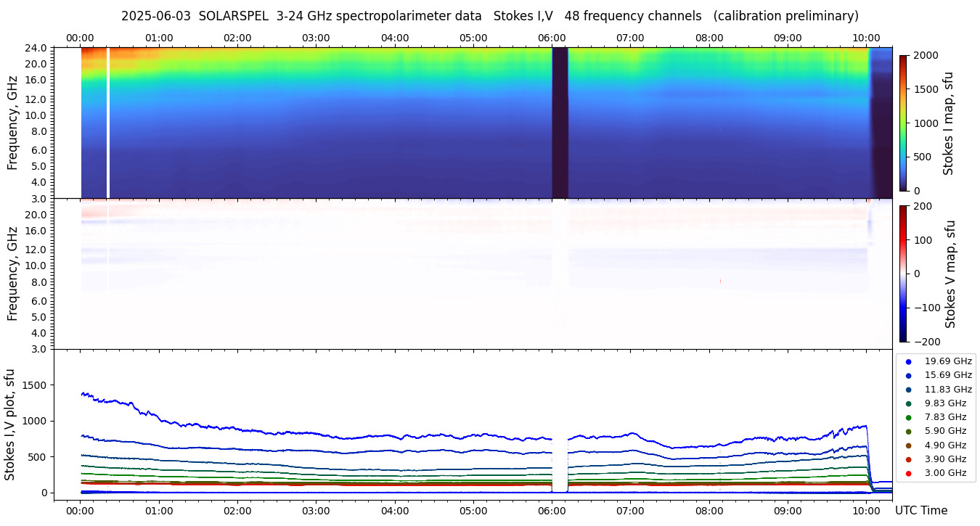This screenshot has height=526, width=980.
Task: Click the 19.69 GHz legend marker dot
Action: [x=908, y=361]
